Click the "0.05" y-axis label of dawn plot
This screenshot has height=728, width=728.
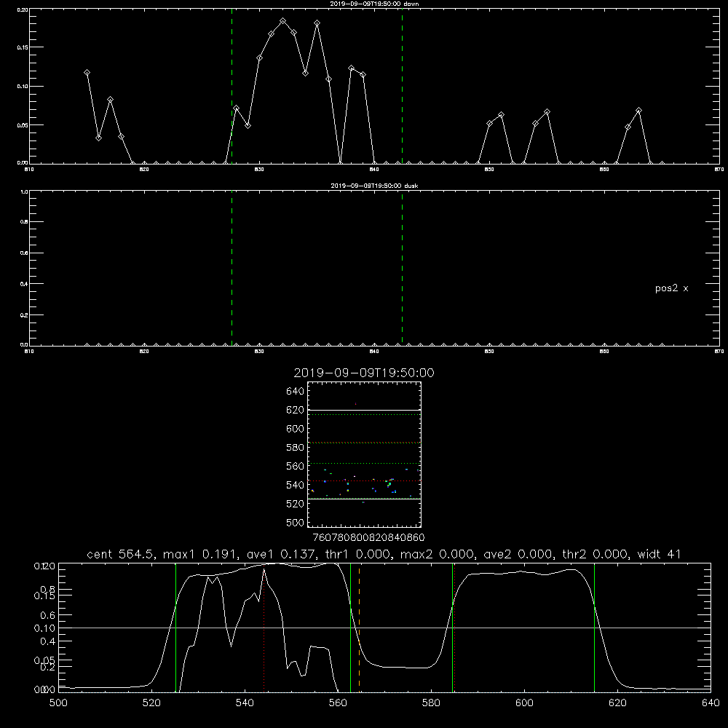(23, 125)
